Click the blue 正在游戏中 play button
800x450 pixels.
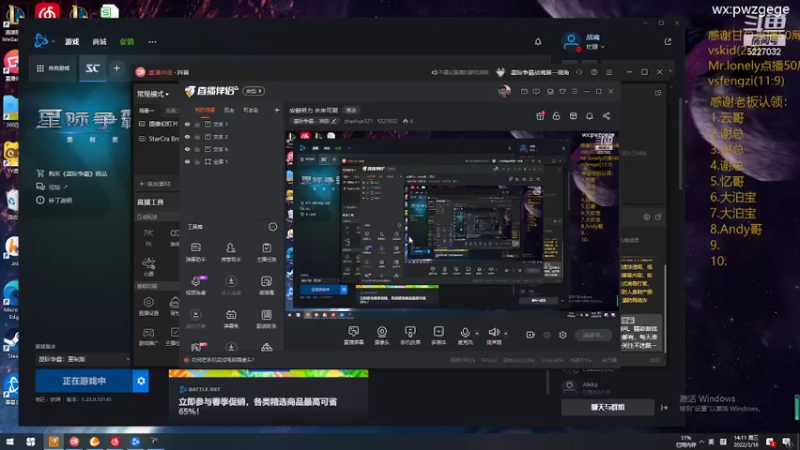[84, 381]
